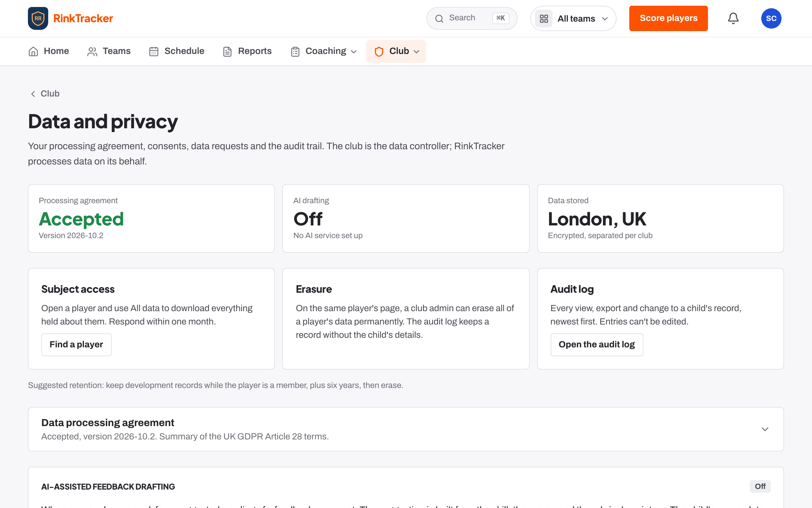This screenshot has width=812, height=508.
Task: Click the Version 2026-10.2 text
Action: pyautogui.click(x=71, y=236)
